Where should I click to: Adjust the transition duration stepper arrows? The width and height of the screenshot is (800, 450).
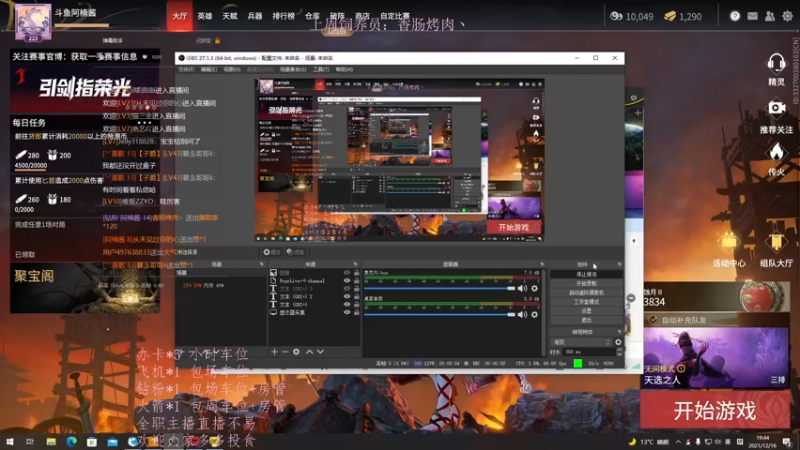click(x=619, y=352)
